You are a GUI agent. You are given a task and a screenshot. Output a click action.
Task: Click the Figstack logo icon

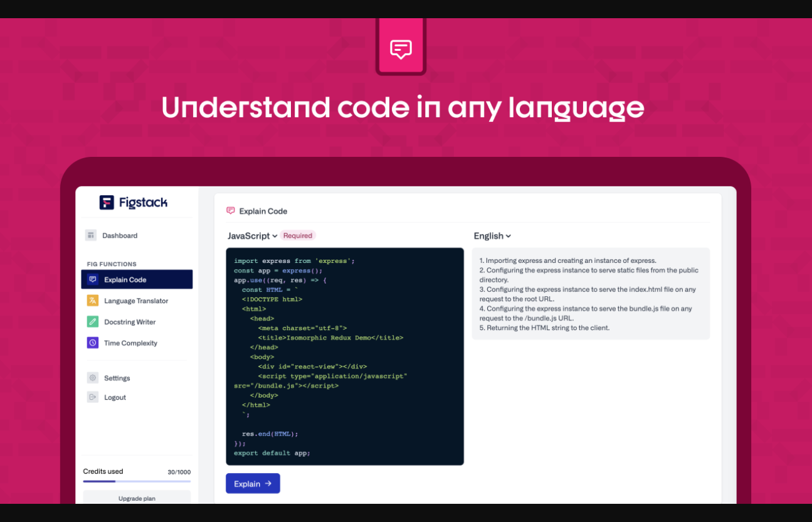pos(107,202)
